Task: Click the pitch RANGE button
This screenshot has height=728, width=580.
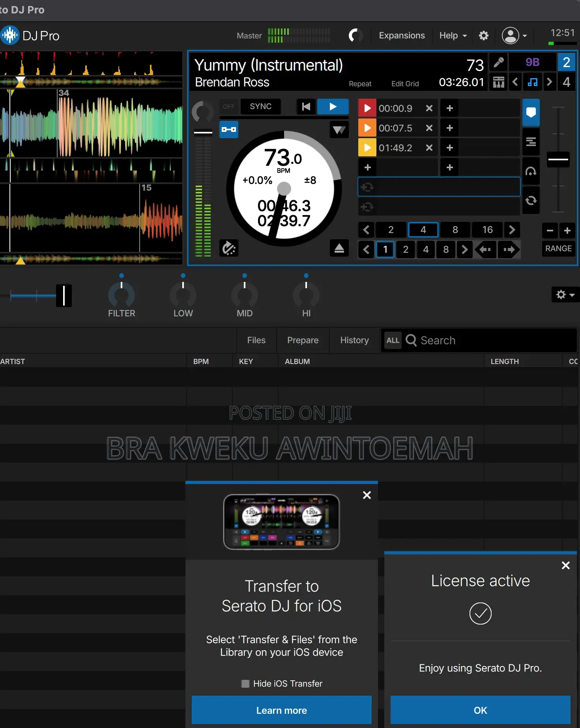Action: (x=558, y=248)
